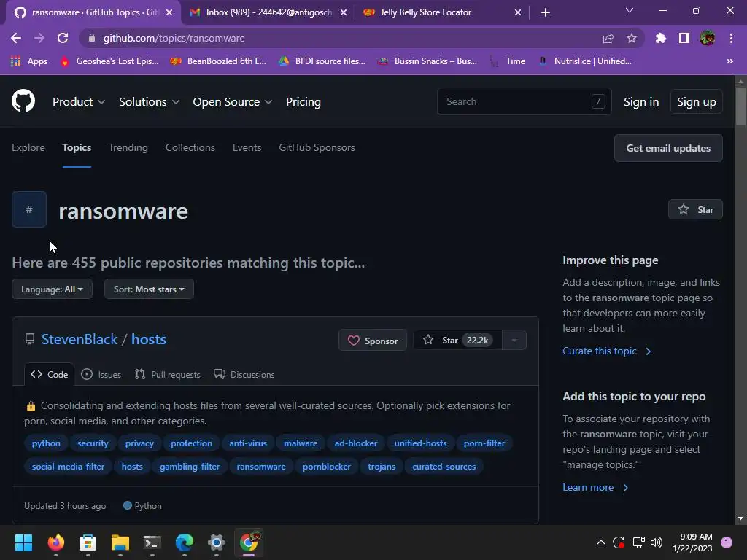Focus the GitHub search field
747x560 pixels.
[x=524, y=101]
